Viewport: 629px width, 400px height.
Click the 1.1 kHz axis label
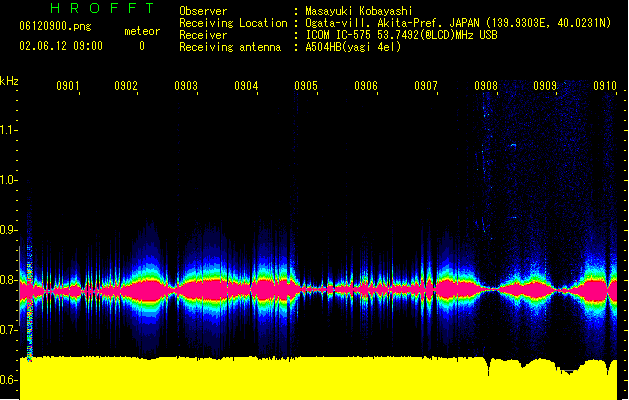point(7,130)
